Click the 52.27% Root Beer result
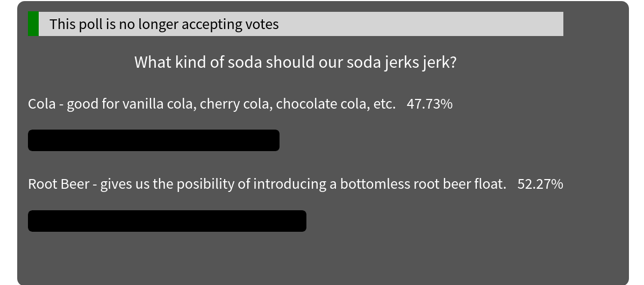 point(540,184)
